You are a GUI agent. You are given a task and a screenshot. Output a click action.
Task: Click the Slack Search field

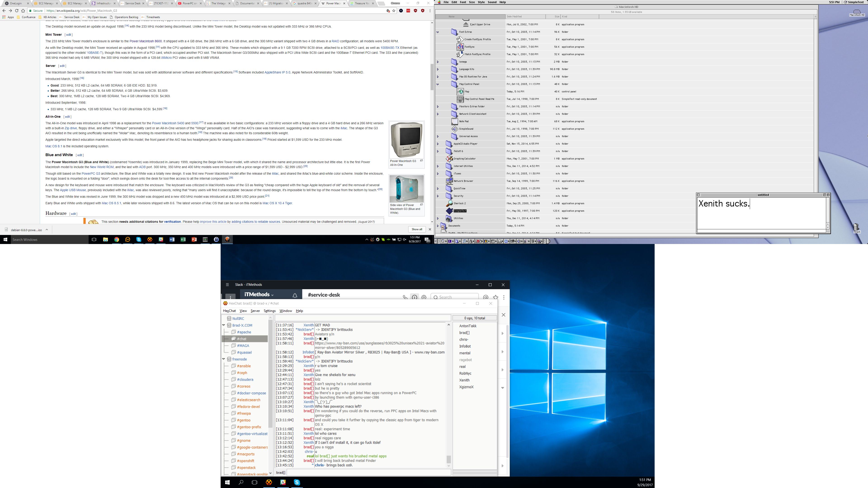tap(455, 297)
